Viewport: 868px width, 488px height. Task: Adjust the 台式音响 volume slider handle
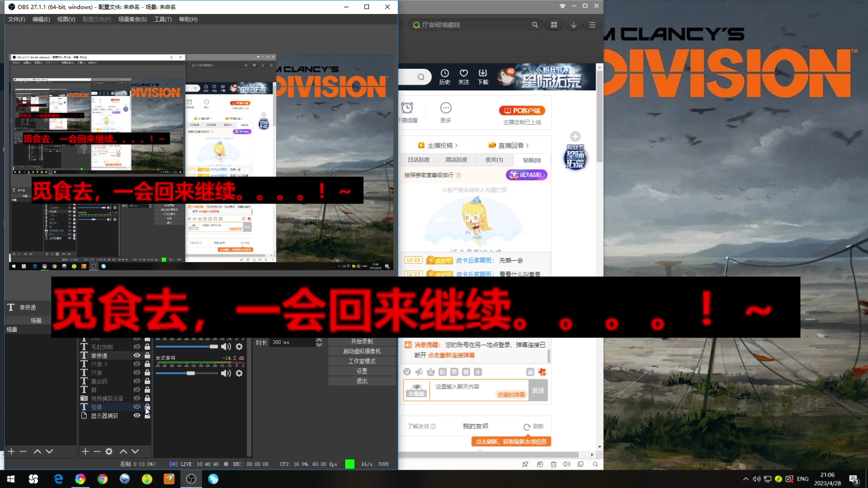pos(191,373)
